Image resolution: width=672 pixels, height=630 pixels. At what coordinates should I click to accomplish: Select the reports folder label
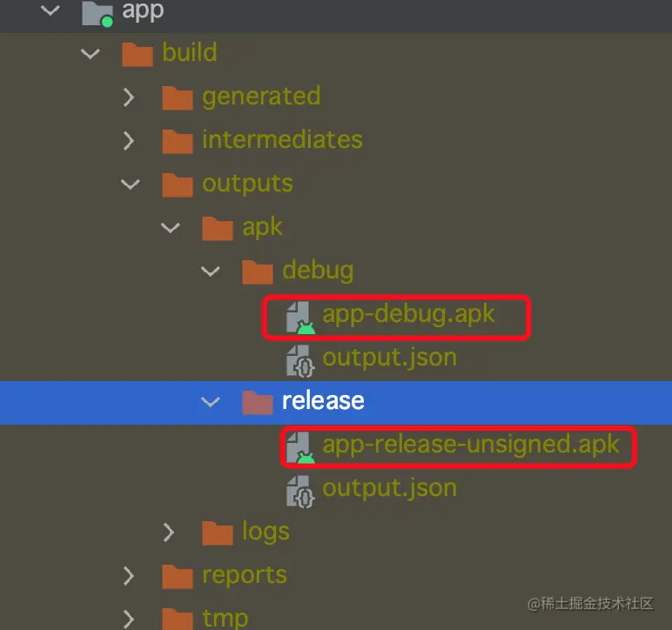tap(244, 575)
